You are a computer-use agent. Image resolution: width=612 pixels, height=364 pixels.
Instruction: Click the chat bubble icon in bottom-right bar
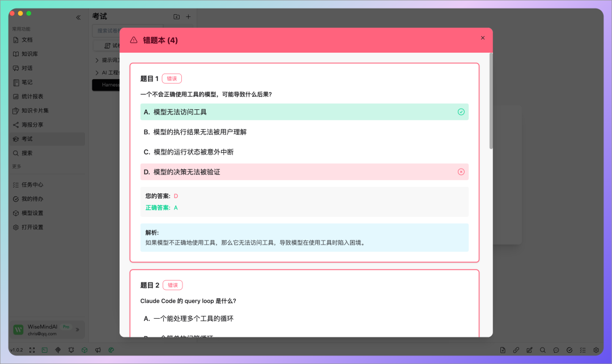point(556,350)
